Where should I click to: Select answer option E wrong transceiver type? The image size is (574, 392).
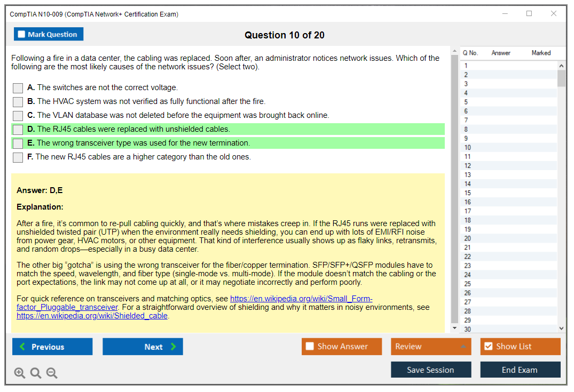[x=18, y=143]
